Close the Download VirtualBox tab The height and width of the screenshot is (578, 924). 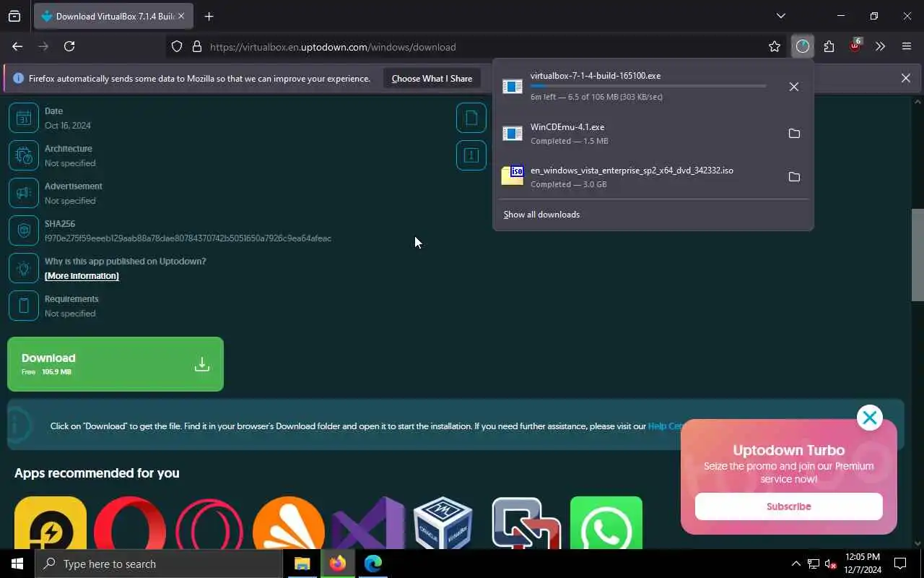(x=180, y=16)
